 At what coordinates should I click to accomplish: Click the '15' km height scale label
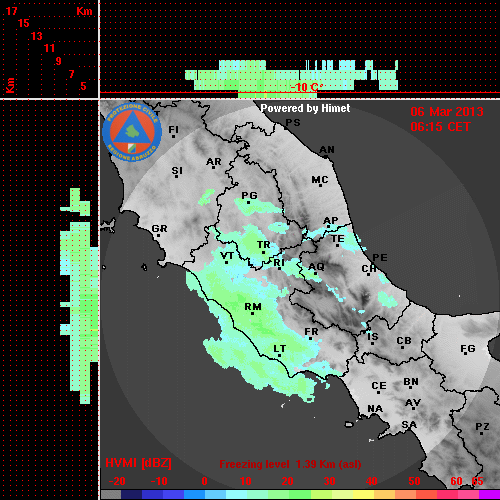(x=24, y=23)
